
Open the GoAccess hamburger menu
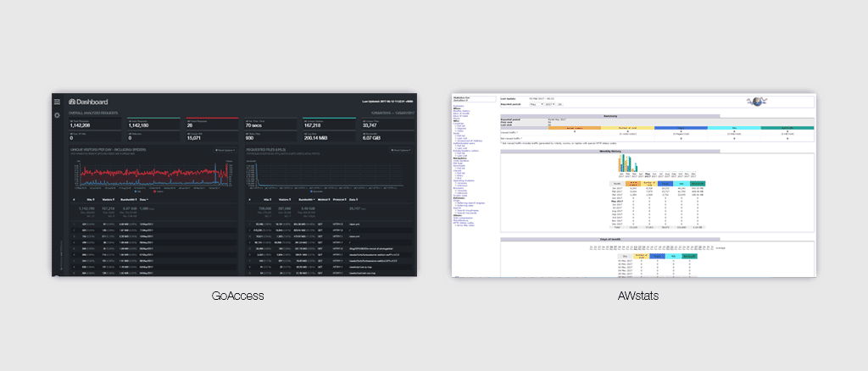(x=57, y=102)
